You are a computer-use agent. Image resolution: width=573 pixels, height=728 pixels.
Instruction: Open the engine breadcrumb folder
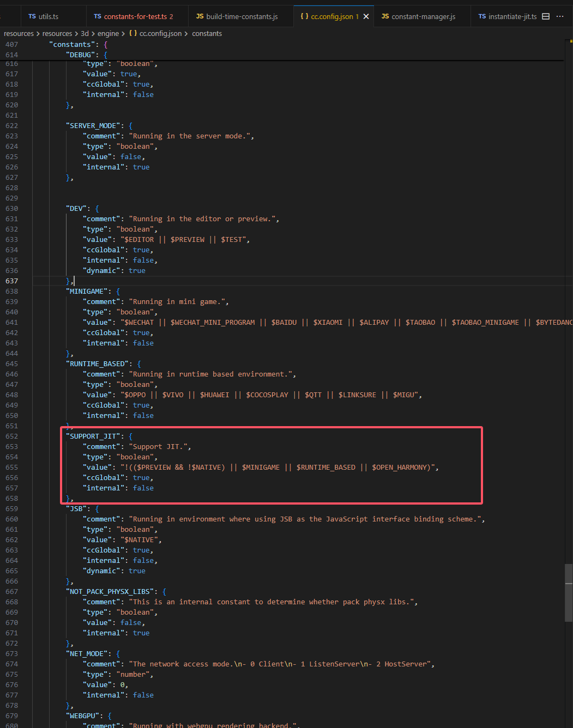click(x=108, y=34)
